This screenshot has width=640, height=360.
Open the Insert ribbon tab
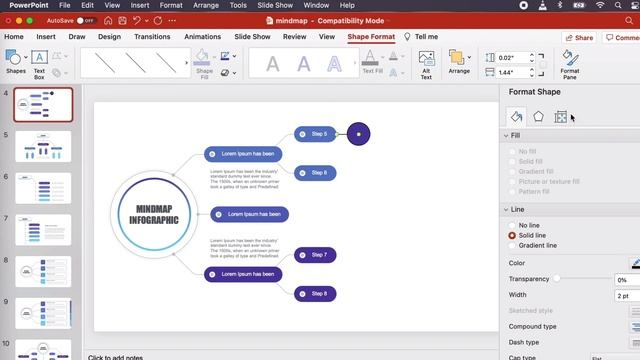[46, 37]
